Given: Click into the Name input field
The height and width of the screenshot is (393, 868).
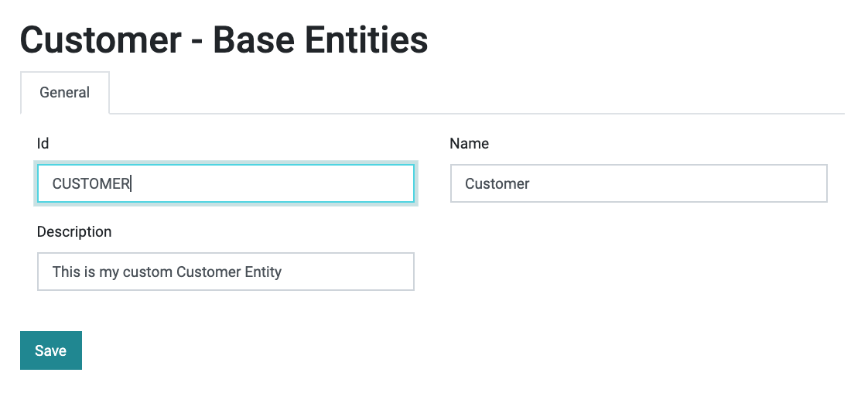Looking at the screenshot, I should coord(639,183).
